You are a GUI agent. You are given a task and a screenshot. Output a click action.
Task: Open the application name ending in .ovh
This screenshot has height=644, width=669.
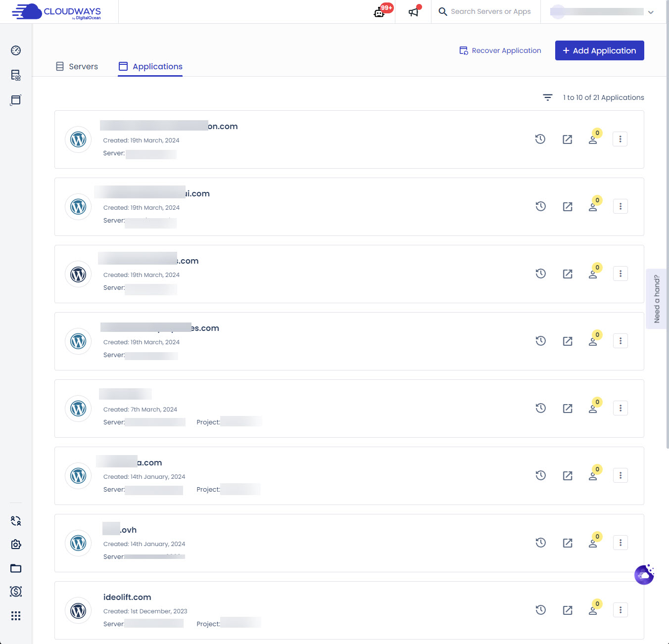pos(120,530)
